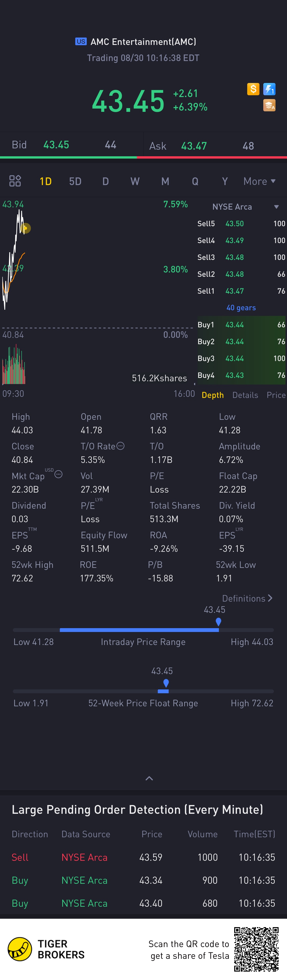Tap the US market badge

(81, 41)
